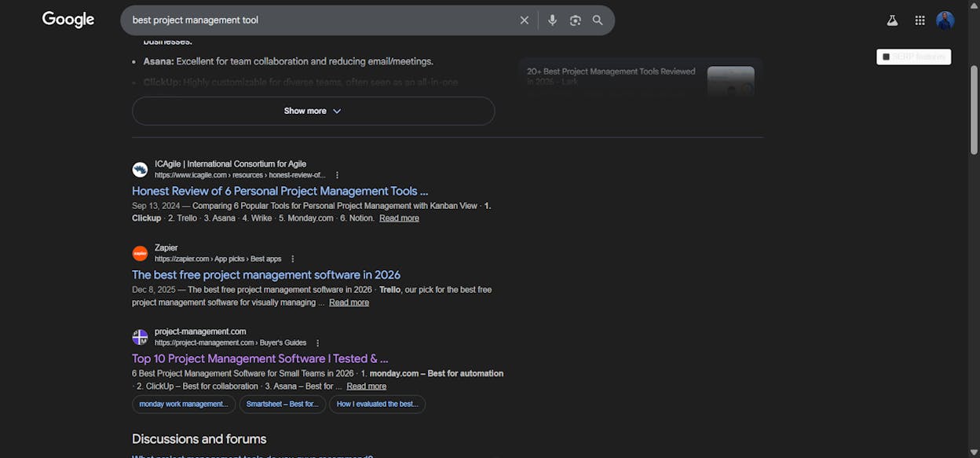
Task: Open three-dot menu for Zapier result
Action: (293, 259)
